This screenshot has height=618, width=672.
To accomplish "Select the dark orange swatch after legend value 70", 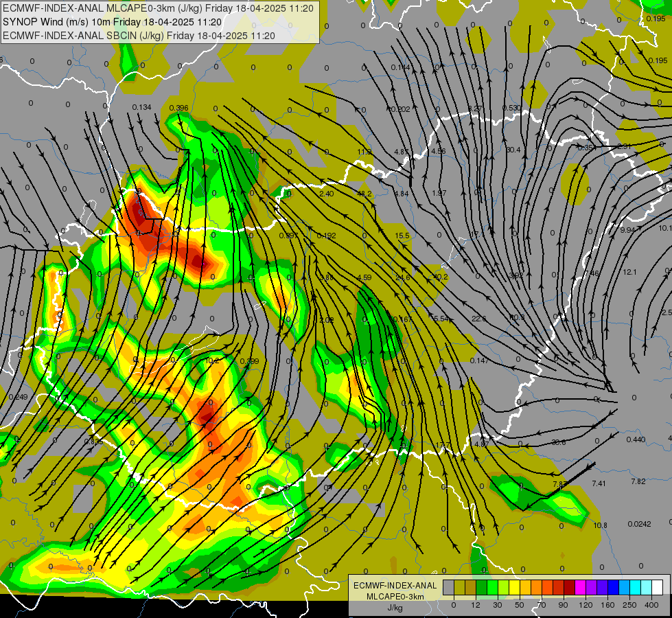I will click(548, 588).
